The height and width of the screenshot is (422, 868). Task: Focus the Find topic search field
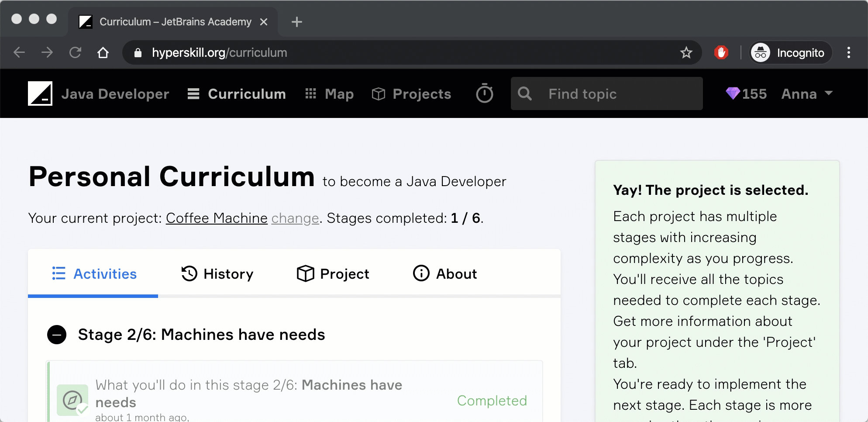(x=607, y=93)
